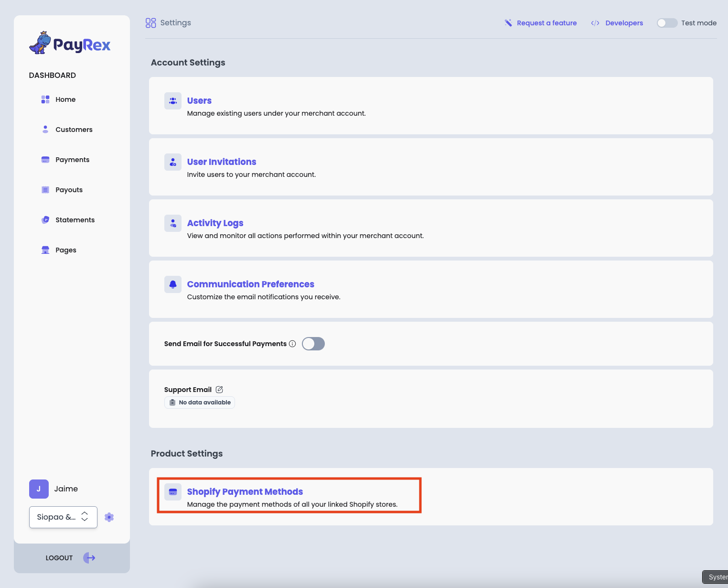
Task: Click Request a feature
Action: tap(547, 22)
